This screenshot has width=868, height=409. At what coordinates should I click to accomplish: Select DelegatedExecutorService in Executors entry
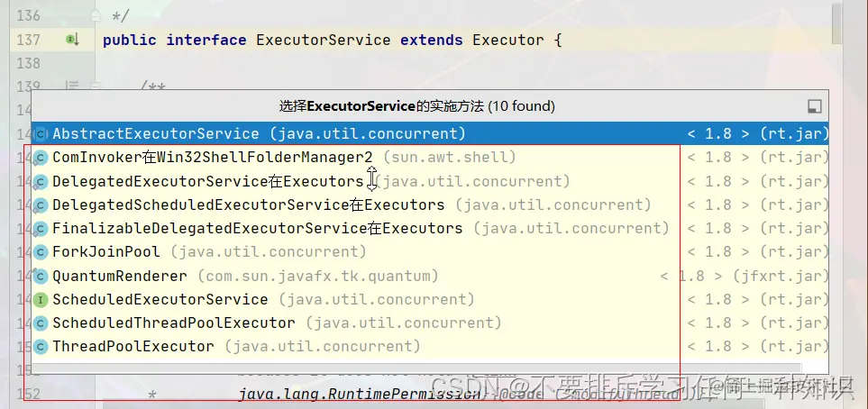(430, 182)
